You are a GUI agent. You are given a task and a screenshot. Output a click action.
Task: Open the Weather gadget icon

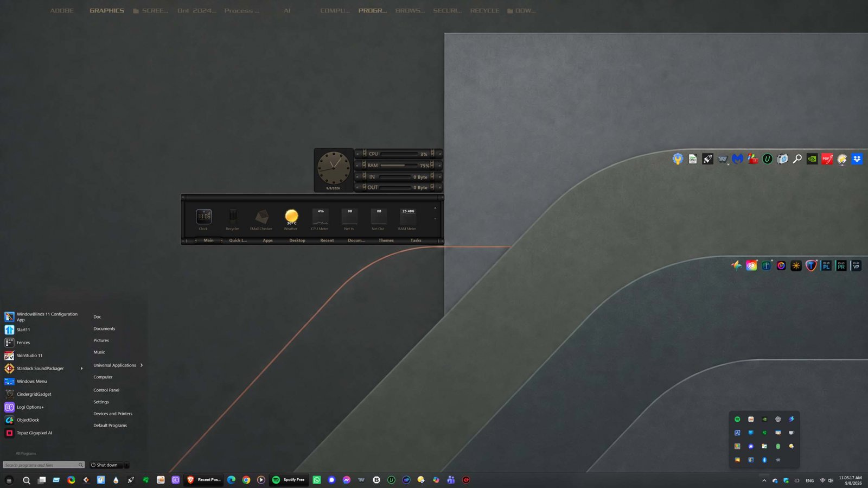coord(291,217)
